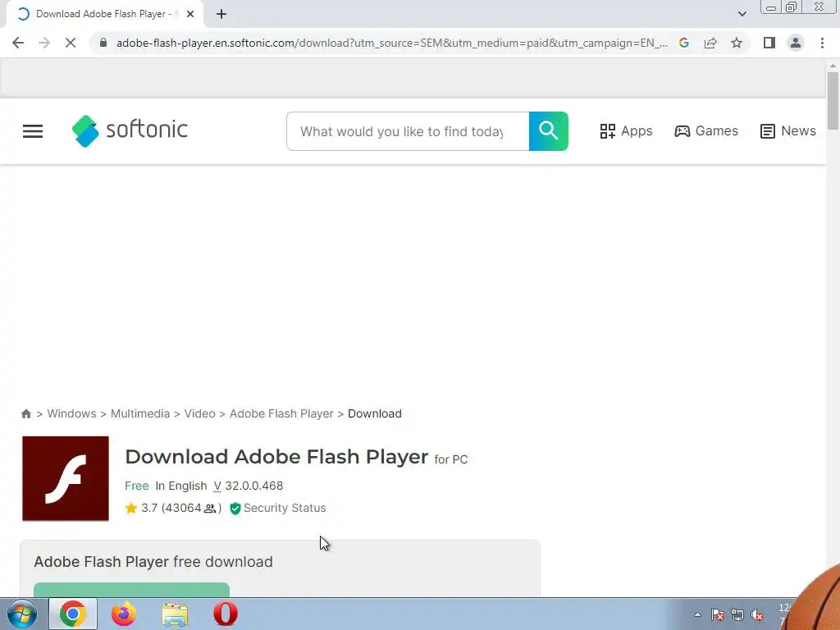Go to home via breadcrumb house icon
This screenshot has width=840, height=630.
pos(25,413)
